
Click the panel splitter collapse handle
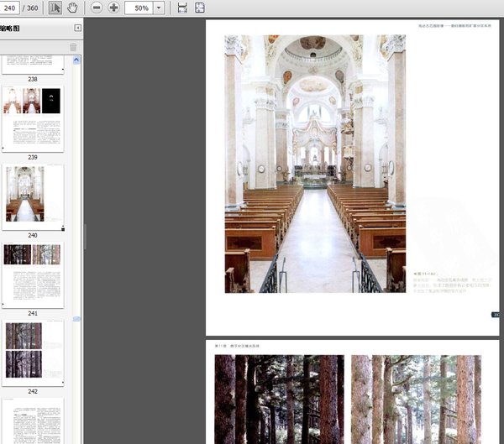click(x=85, y=237)
